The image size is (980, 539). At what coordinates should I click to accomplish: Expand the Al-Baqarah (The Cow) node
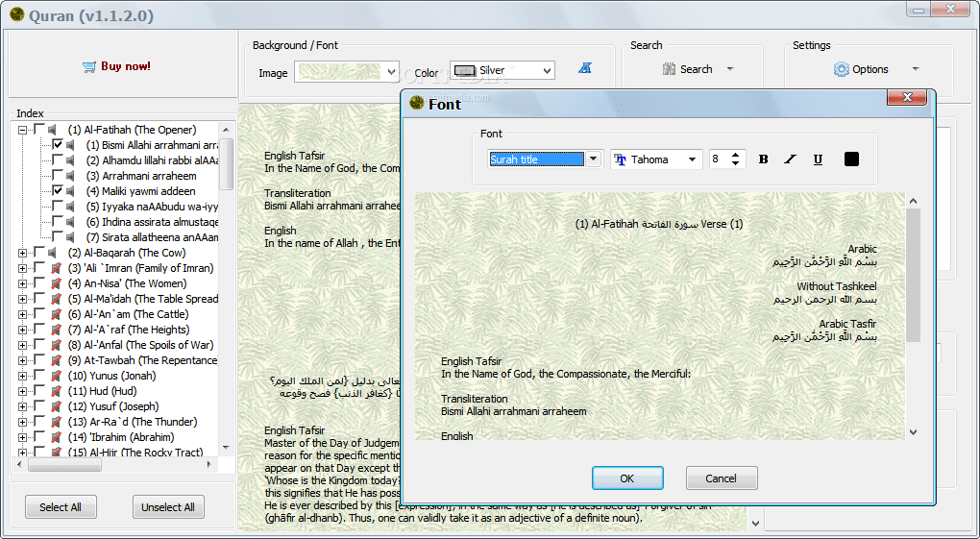(x=22, y=253)
